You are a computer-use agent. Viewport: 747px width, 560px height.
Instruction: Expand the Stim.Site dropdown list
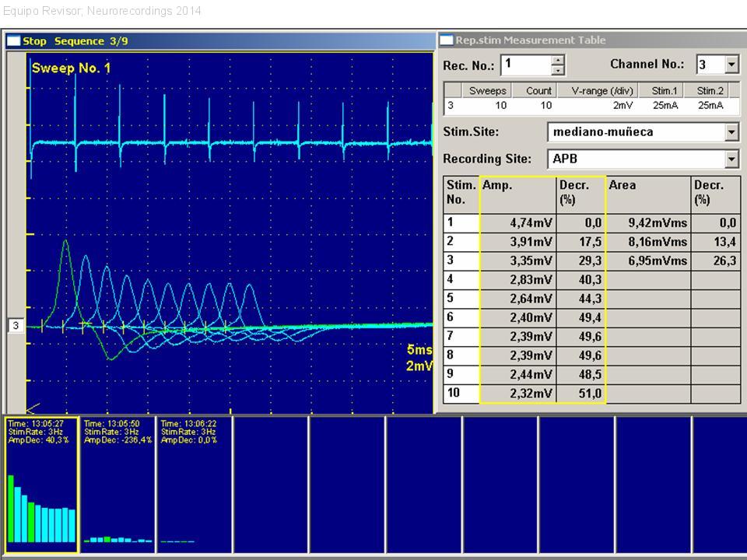pyautogui.click(x=731, y=132)
